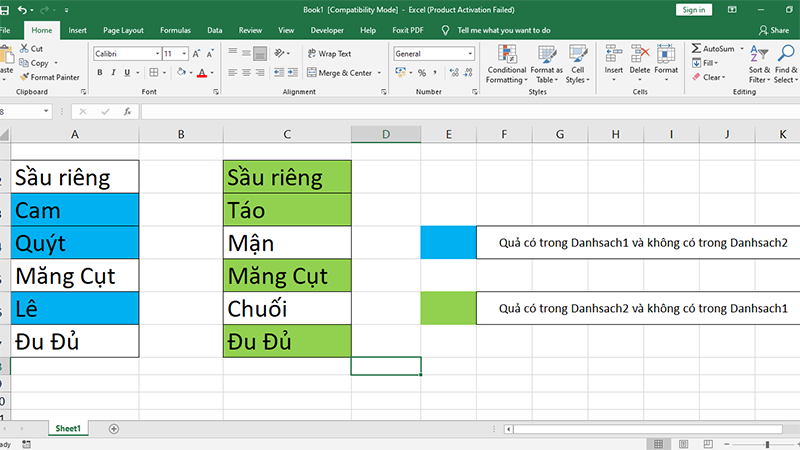Click the Format Painter brush icon
800x450 pixels.
[24, 77]
